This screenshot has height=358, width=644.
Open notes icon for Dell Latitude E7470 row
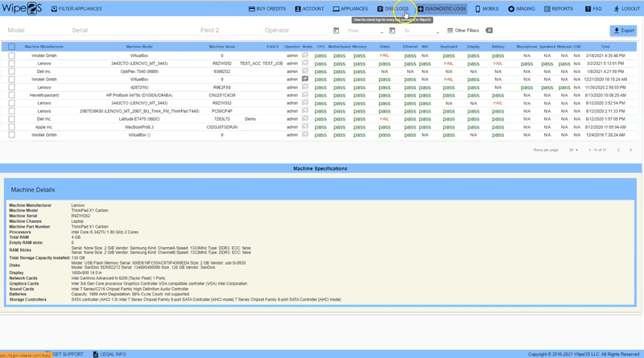click(x=305, y=118)
